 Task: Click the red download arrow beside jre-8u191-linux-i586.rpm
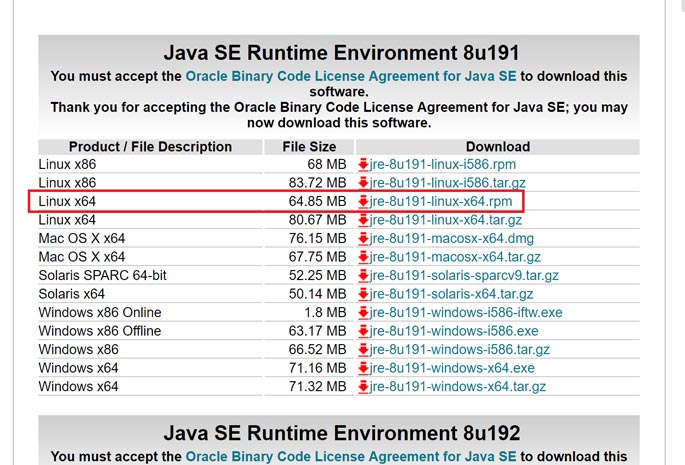[x=363, y=165]
